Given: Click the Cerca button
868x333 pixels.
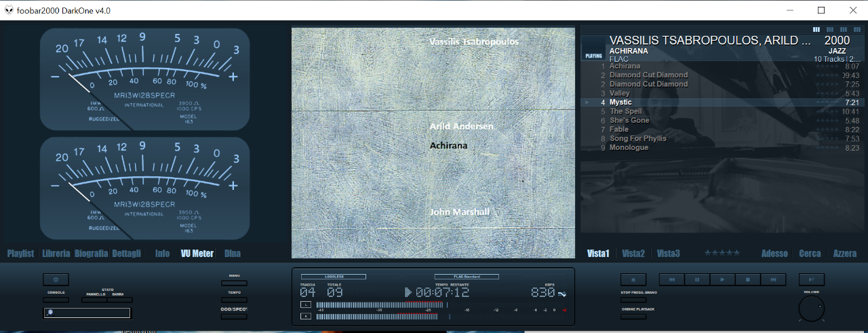Looking at the screenshot, I should click(810, 254).
